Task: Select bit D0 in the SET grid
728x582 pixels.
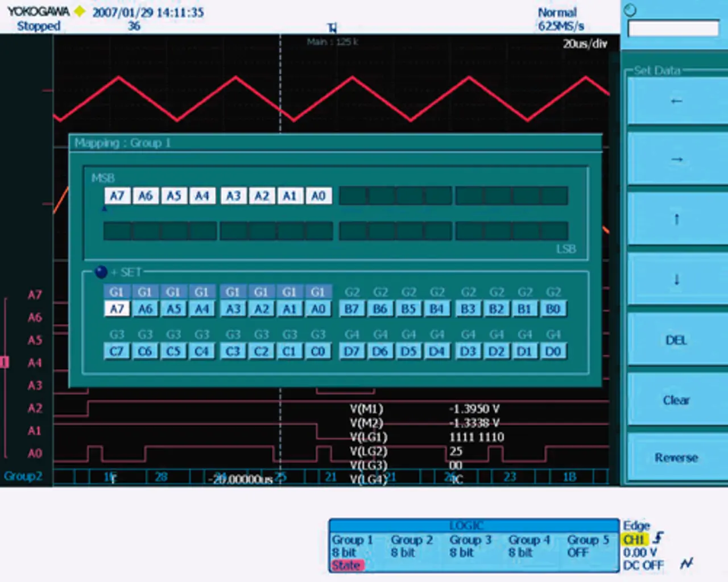Action: [553, 351]
